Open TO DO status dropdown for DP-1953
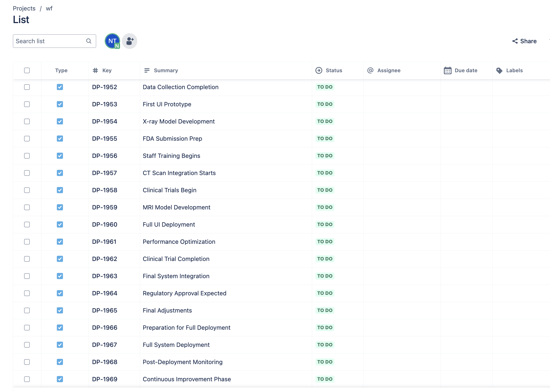This screenshot has height=392, width=550. [x=325, y=104]
